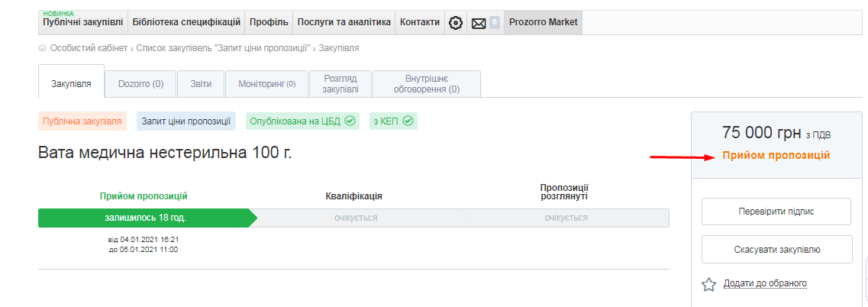Open the 'Моніторинг (0)' tab

pyautogui.click(x=266, y=84)
